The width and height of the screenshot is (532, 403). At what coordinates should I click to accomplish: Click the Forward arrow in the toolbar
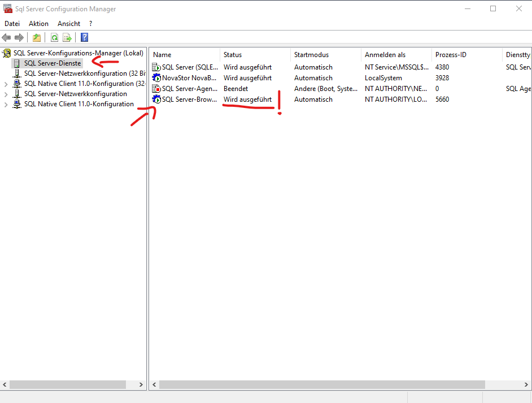(19, 38)
